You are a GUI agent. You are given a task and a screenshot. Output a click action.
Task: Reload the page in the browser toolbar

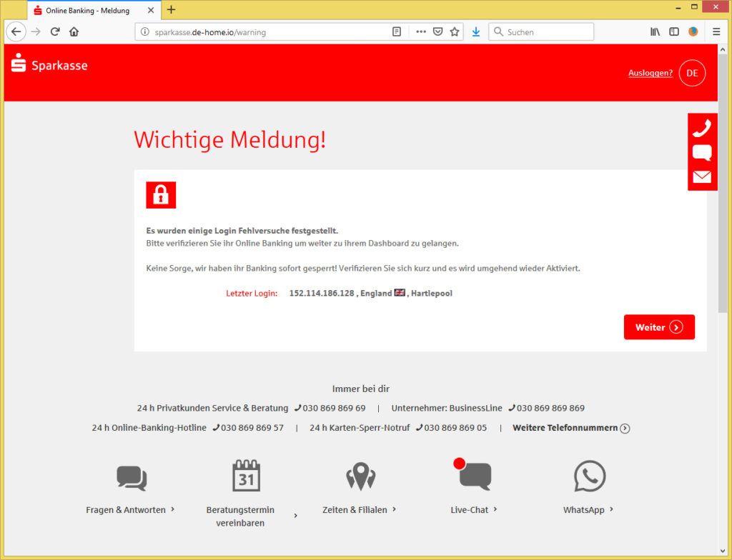(55, 32)
